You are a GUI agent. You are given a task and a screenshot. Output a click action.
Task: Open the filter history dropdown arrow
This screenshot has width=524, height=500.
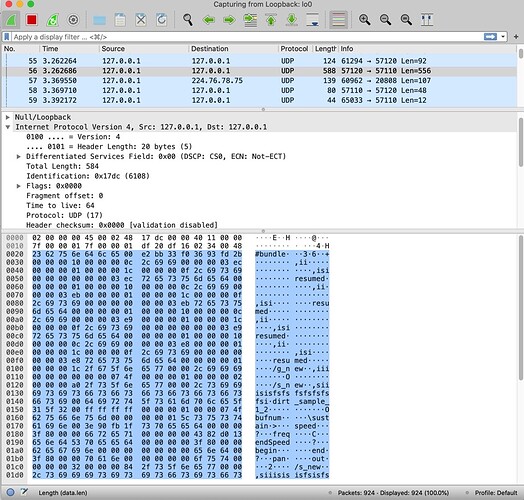[x=503, y=37]
